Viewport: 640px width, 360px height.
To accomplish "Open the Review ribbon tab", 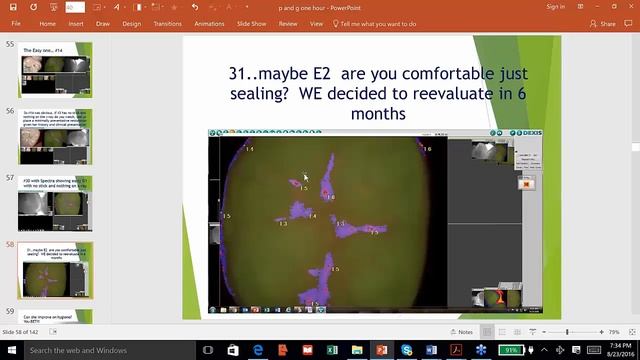I will (288, 24).
